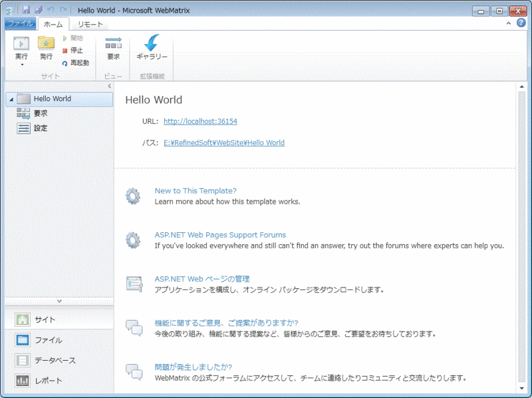Viewport: 532px width, 398px height.
Task: Click the 発行 (Publish) folder icon
Action: pyautogui.click(x=46, y=44)
